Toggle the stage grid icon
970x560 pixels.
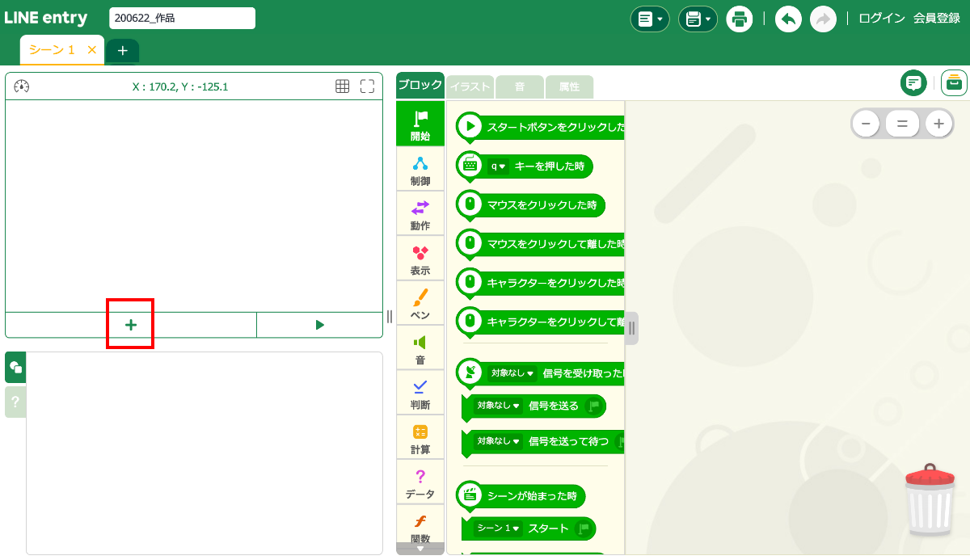point(343,86)
